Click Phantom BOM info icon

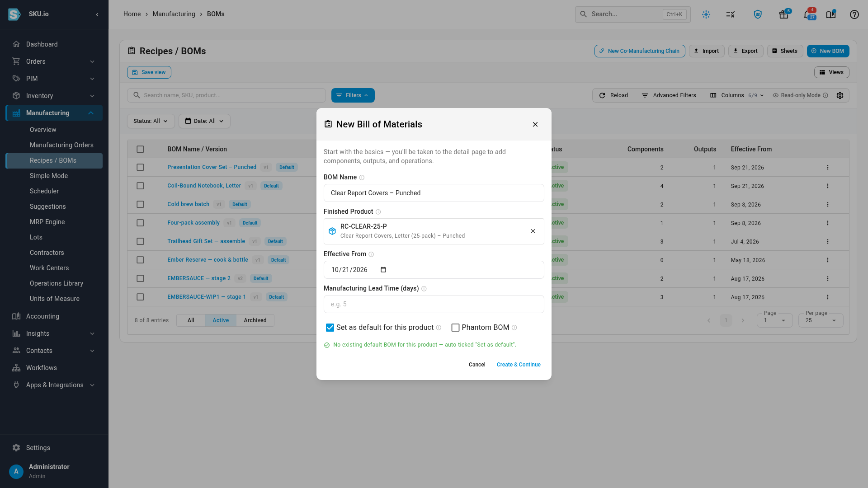click(x=514, y=328)
